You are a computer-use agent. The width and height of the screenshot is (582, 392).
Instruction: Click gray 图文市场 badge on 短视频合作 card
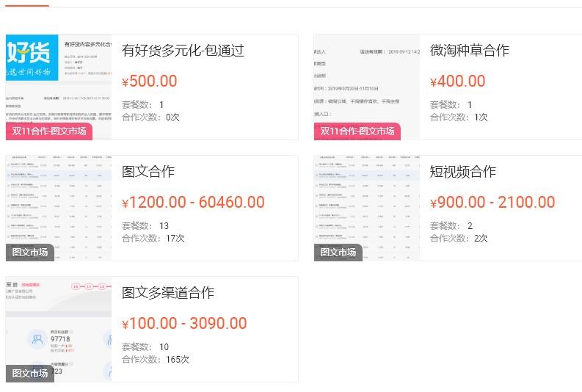pyautogui.click(x=338, y=253)
